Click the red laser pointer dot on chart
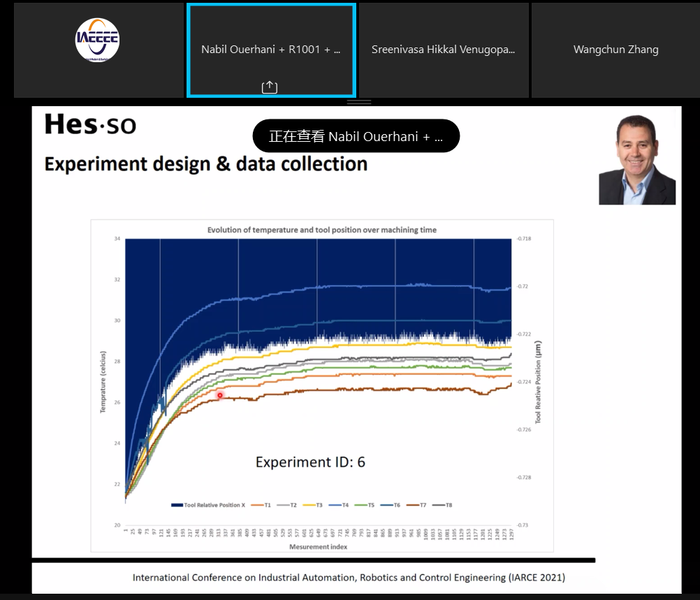The height and width of the screenshot is (600, 700). (220, 396)
